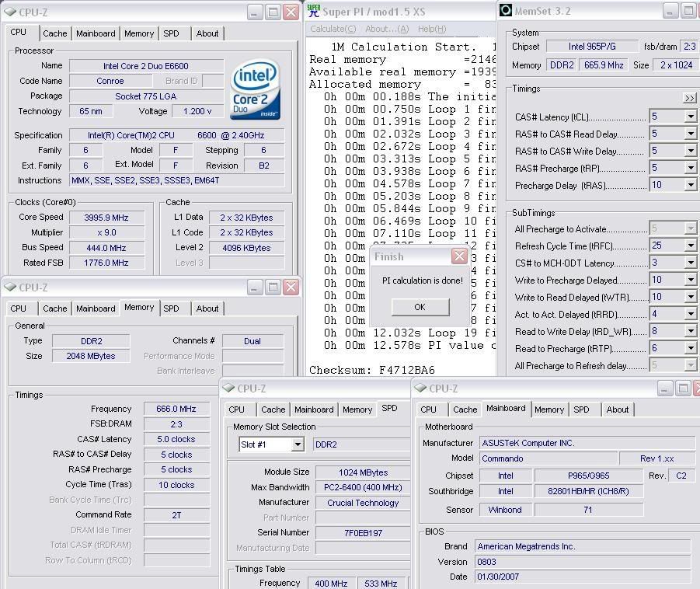700x589 pixels.
Task: Click the Intel Core 2 Duo logo
Action: (x=256, y=90)
